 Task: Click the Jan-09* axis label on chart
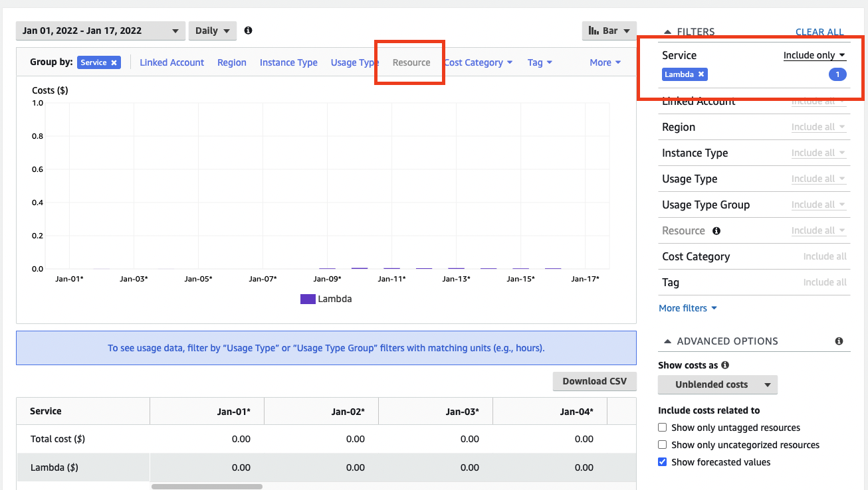click(327, 279)
